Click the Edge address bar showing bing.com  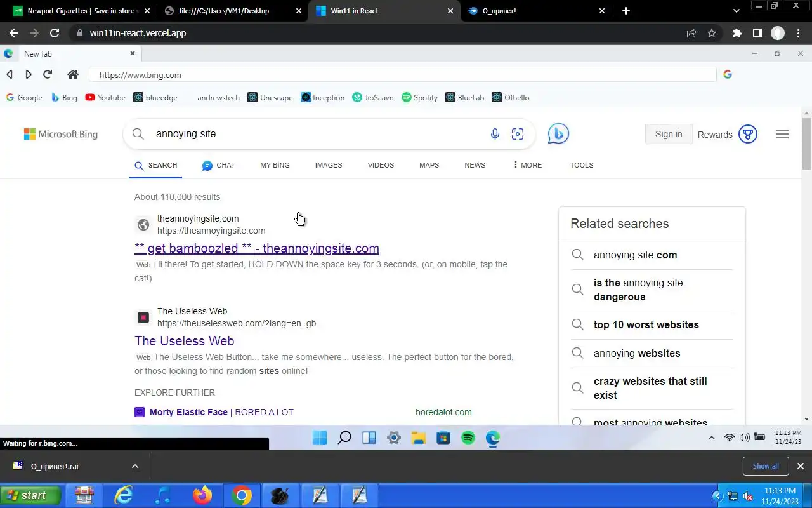click(x=403, y=75)
